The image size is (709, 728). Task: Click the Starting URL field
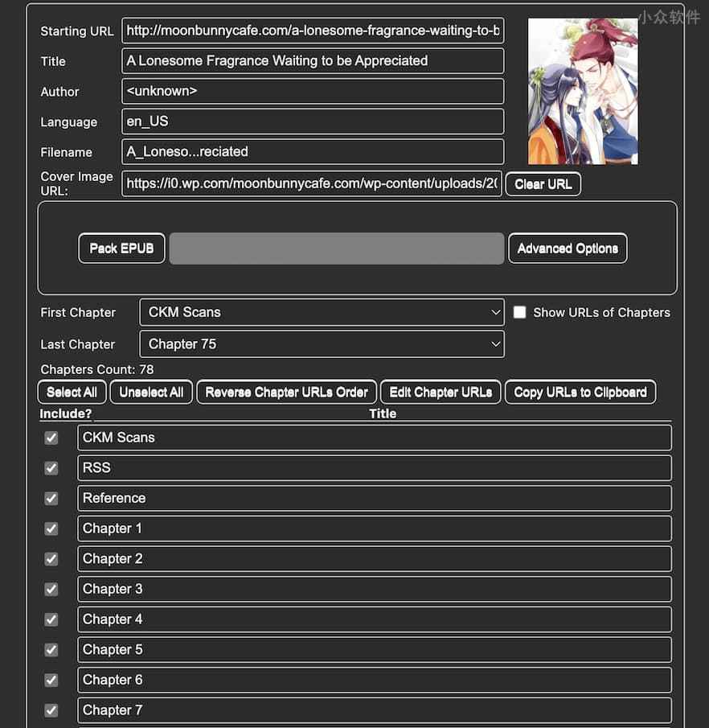(314, 31)
